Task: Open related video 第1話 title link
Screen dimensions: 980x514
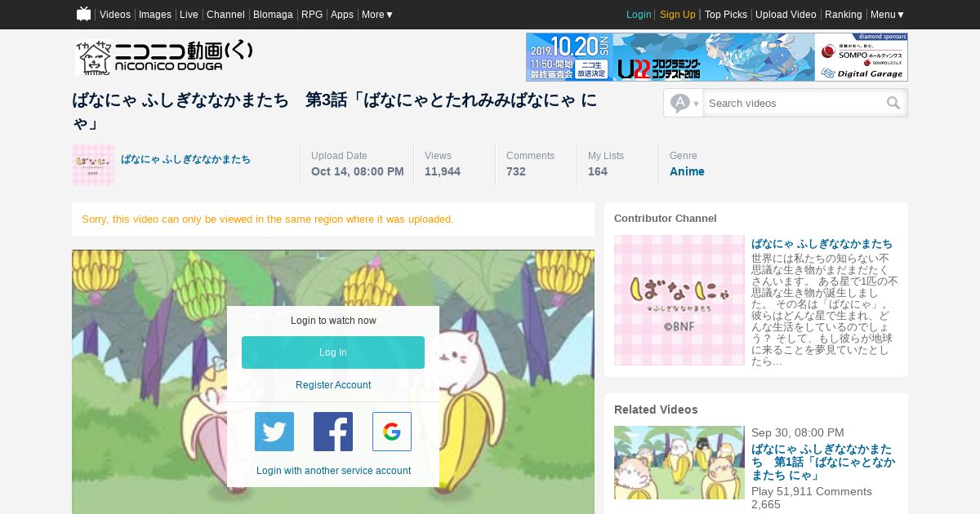Action: pos(822,462)
